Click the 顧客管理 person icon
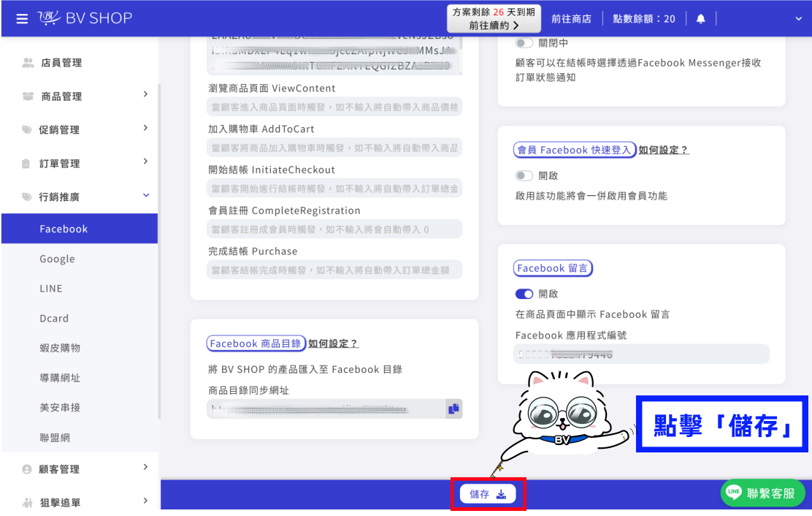 27,468
